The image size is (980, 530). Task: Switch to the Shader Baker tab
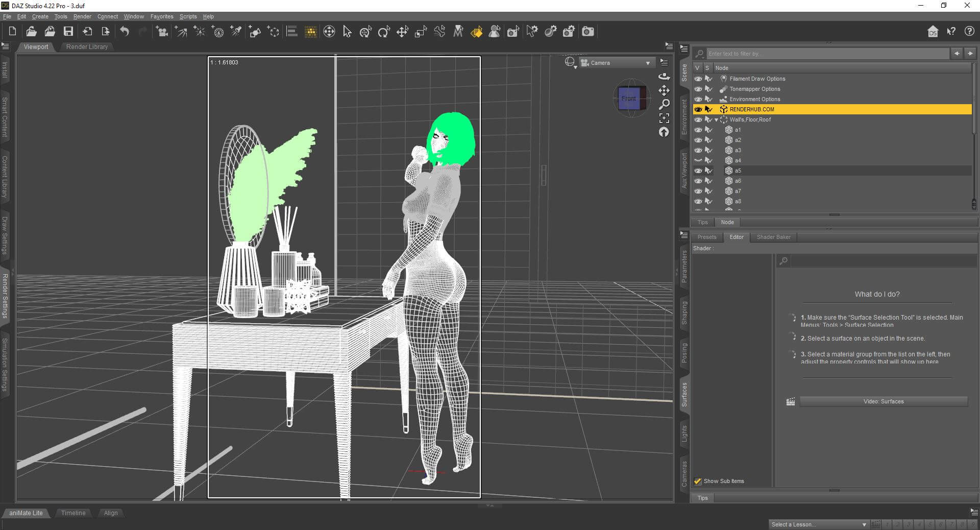pyautogui.click(x=773, y=237)
